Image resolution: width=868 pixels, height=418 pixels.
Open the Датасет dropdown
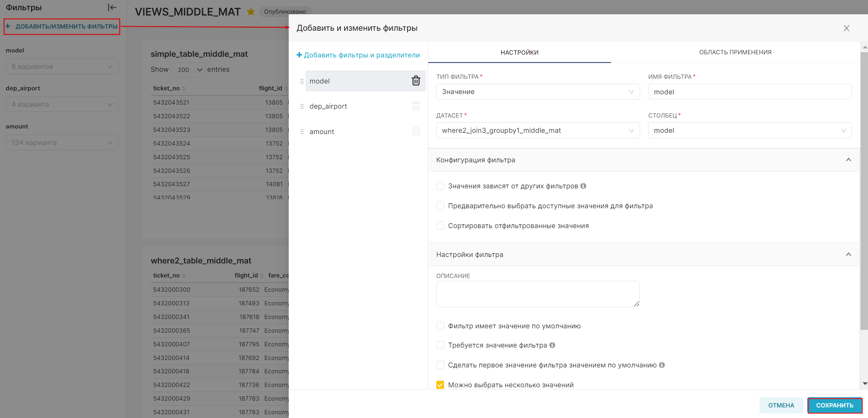(x=538, y=130)
